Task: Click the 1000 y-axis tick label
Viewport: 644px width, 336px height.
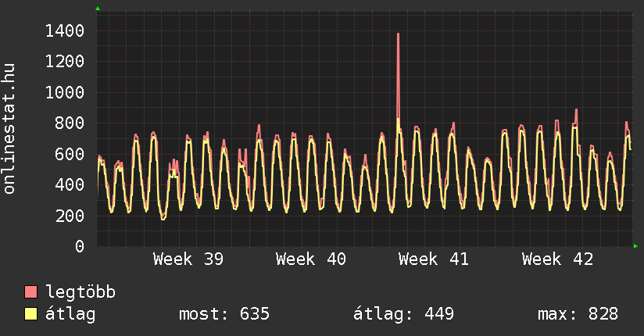Action: tap(65, 92)
